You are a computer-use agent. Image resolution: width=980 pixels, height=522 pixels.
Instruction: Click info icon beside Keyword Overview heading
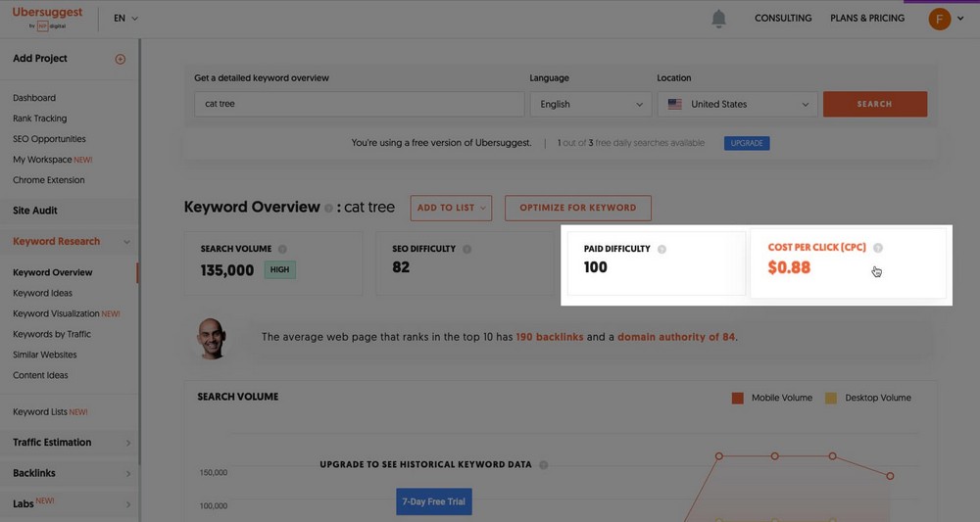pos(328,208)
